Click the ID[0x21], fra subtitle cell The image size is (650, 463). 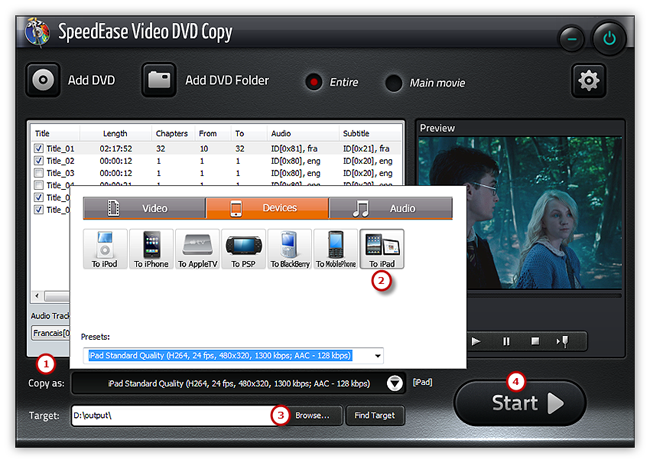point(366,148)
